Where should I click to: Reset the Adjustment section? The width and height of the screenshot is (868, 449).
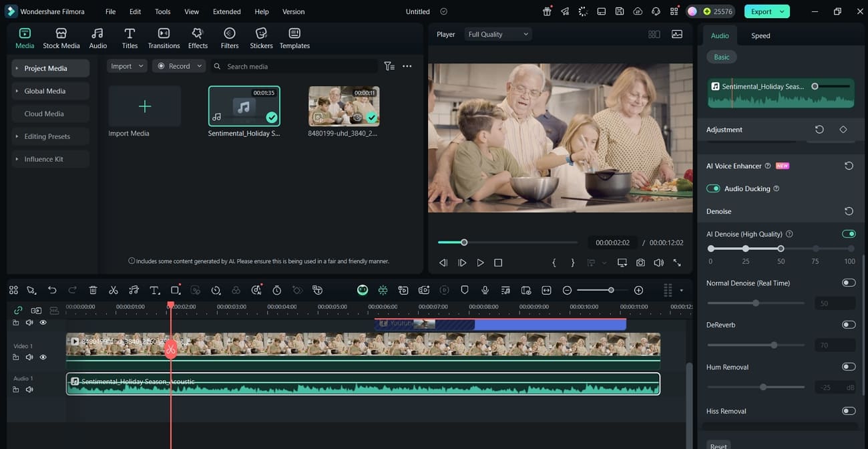click(819, 130)
